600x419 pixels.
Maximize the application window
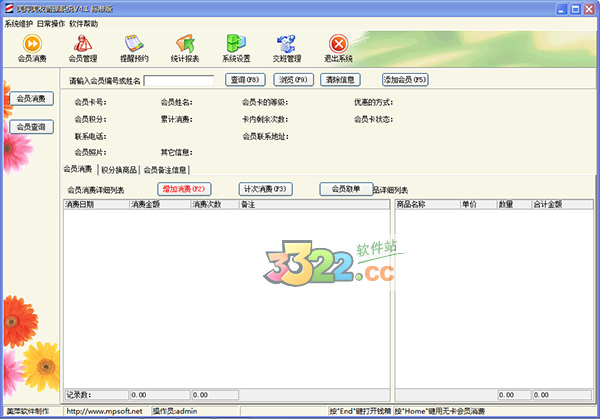point(575,9)
